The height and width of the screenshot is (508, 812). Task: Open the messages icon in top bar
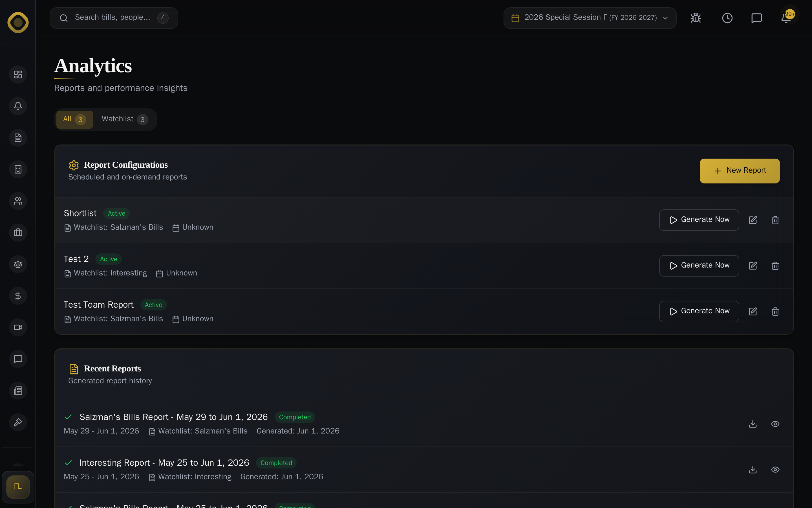pyautogui.click(x=756, y=18)
